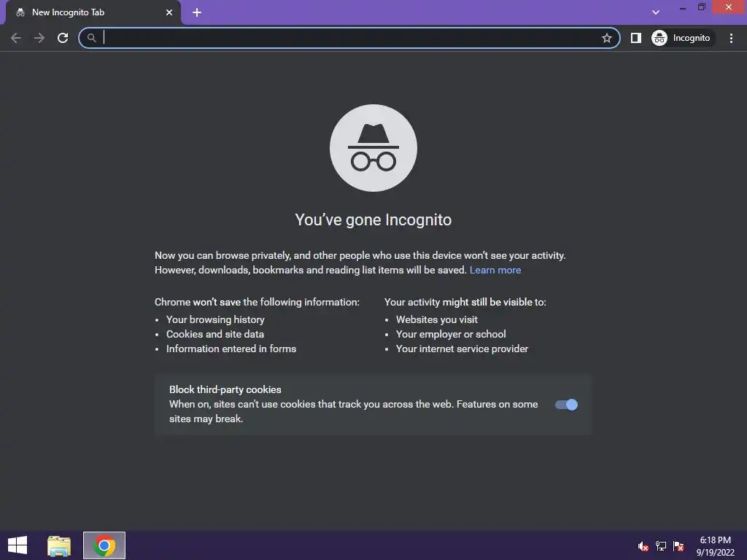Click 'Websites you visit' bullet
The image size is (747, 560).
pos(437,319)
